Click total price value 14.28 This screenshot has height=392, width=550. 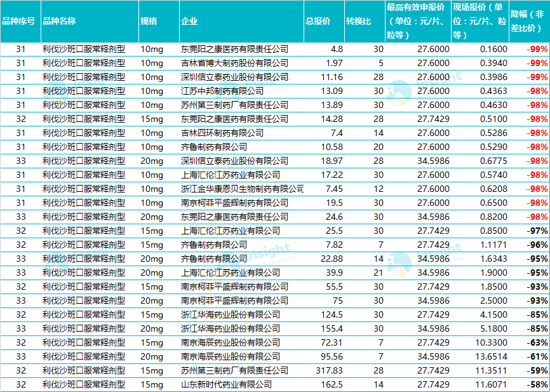tap(332, 119)
